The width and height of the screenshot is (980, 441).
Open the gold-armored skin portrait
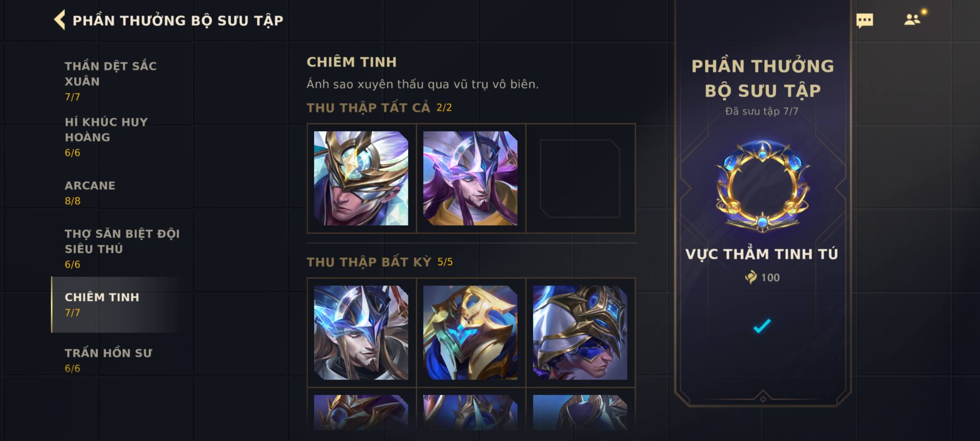[470, 332]
